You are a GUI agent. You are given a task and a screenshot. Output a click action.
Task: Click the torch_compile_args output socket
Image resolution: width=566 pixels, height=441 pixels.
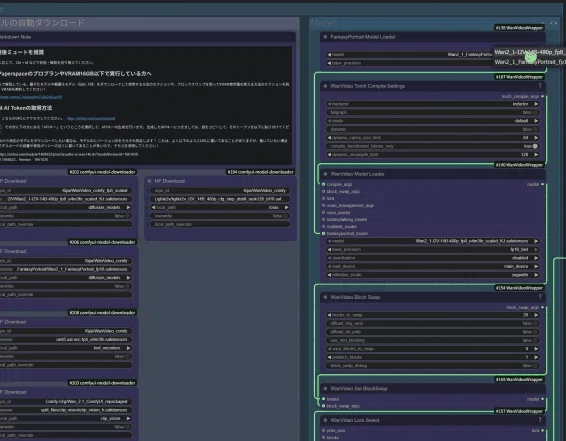(x=542, y=96)
